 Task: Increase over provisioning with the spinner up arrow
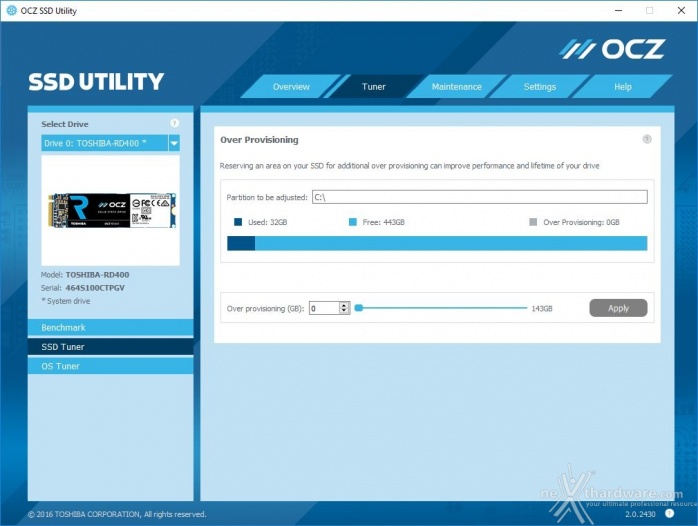pyautogui.click(x=344, y=305)
